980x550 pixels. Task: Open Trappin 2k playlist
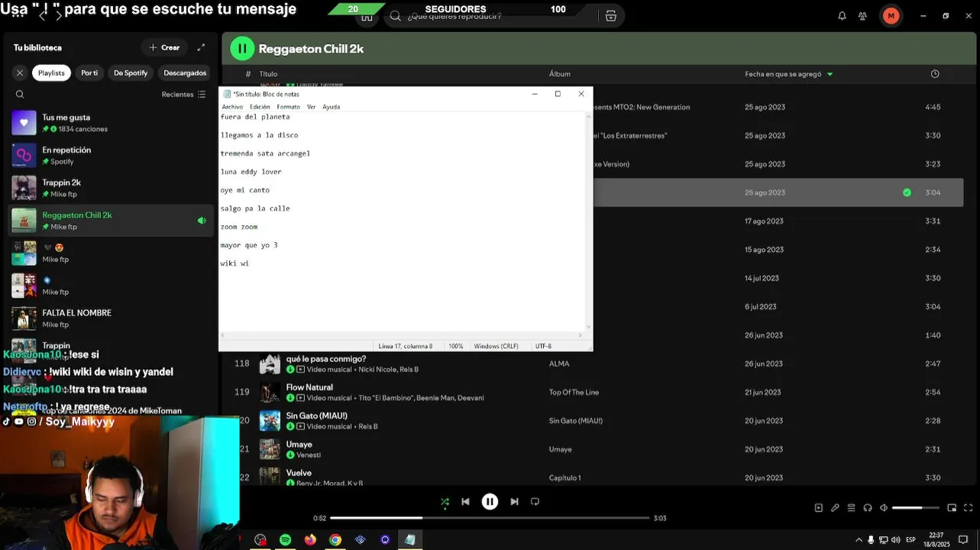(x=111, y=188)
